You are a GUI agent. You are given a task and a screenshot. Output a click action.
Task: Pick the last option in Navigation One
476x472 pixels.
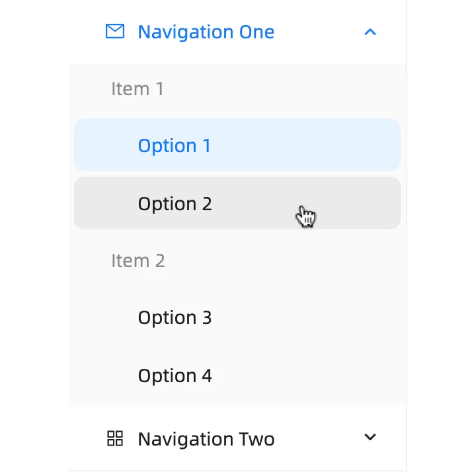[175, 375]
